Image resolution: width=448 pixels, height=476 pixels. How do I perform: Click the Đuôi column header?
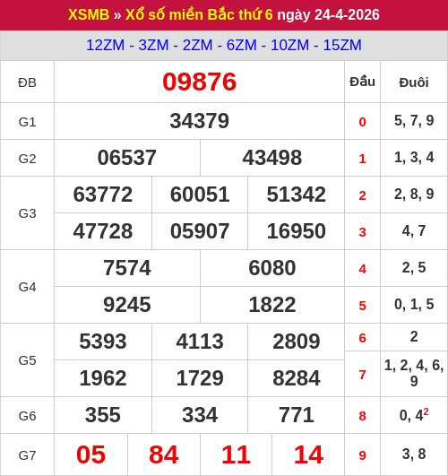point(414,82)
